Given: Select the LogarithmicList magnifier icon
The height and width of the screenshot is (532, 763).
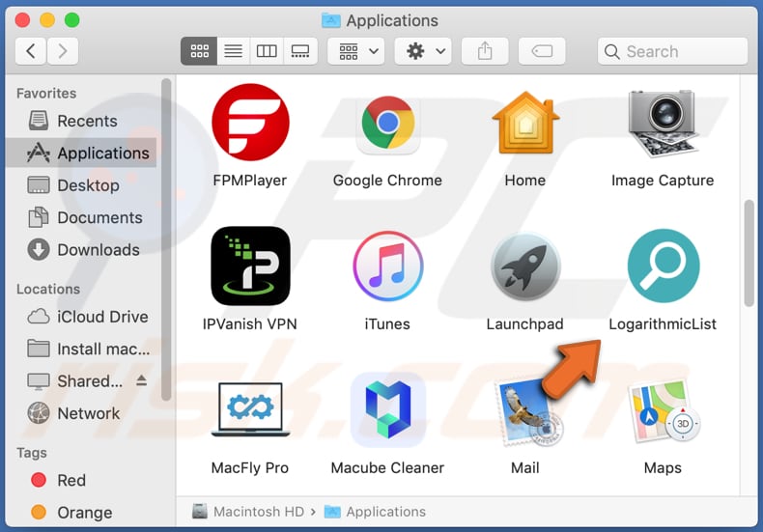Looking at the screenshot, I should click(664, 266).
